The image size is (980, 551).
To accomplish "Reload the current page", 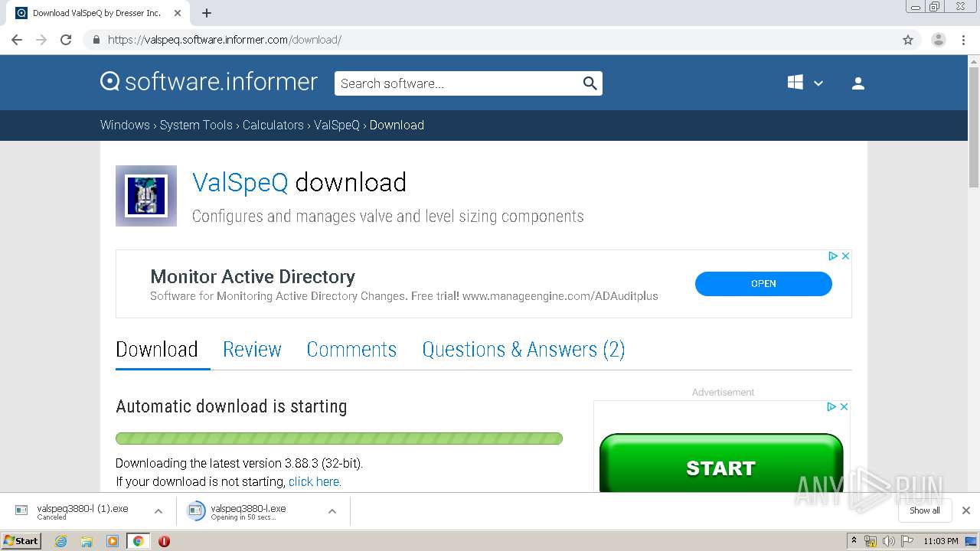I will pos(66,40).
